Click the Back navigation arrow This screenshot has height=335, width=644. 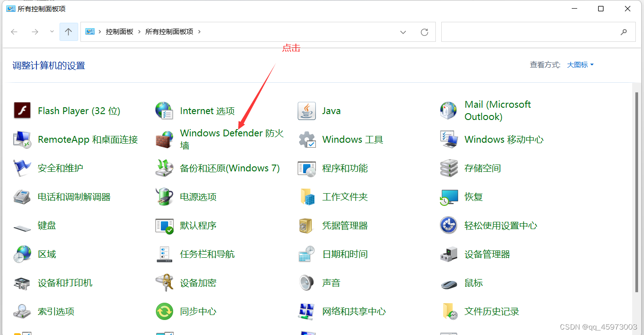point(14,32)
